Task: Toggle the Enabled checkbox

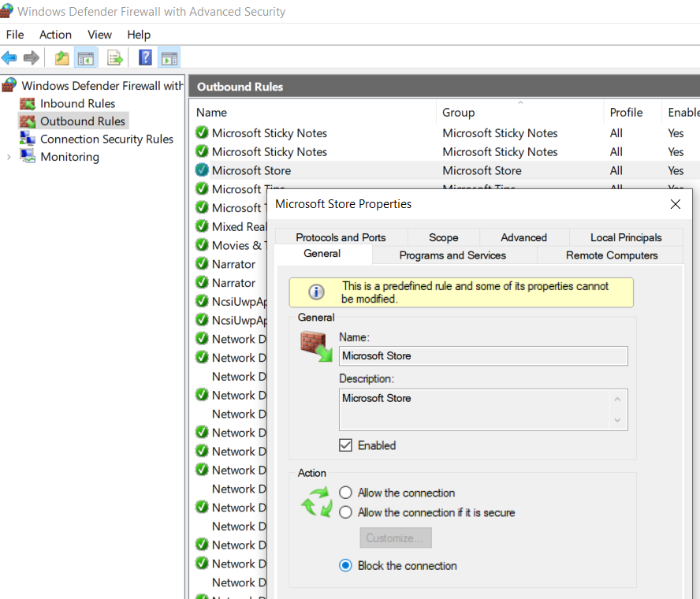Action: [x=345, y=445]
